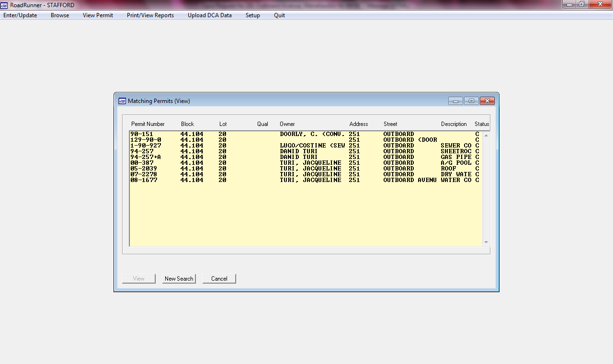Image resolution: width=613 pixels, height=364 pixels.
Task: Click the Owner column header
Action: coord(287,124)
